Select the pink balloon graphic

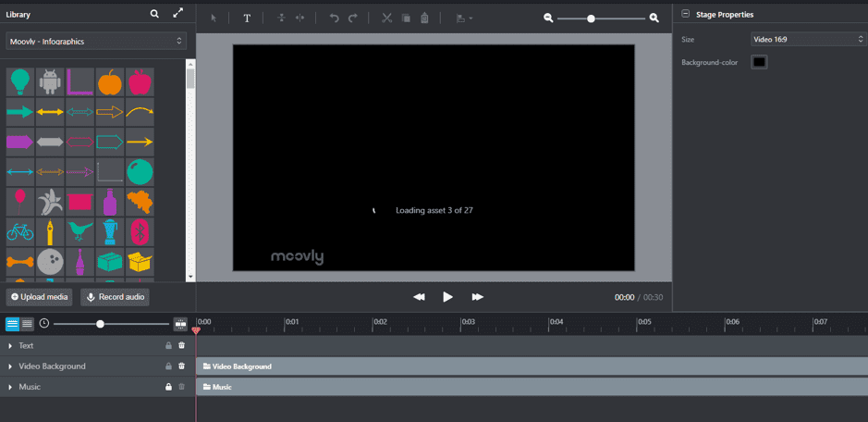20,202
